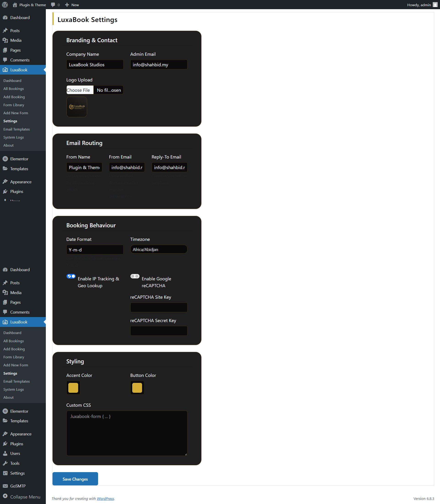The height and width of the screenshot is (504, 440).
Task: Open Email Templates submenu item
Action: [x=16, y=381]
